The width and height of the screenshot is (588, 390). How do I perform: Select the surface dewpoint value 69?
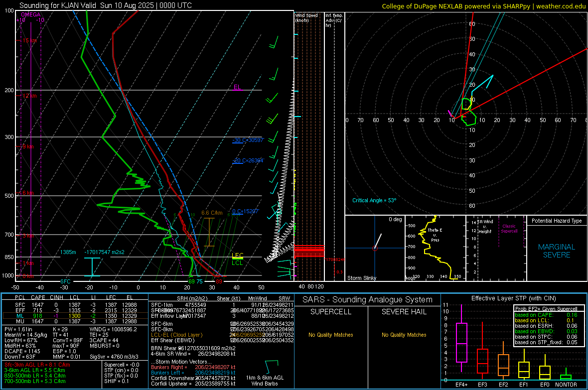(x=191, y=281)
